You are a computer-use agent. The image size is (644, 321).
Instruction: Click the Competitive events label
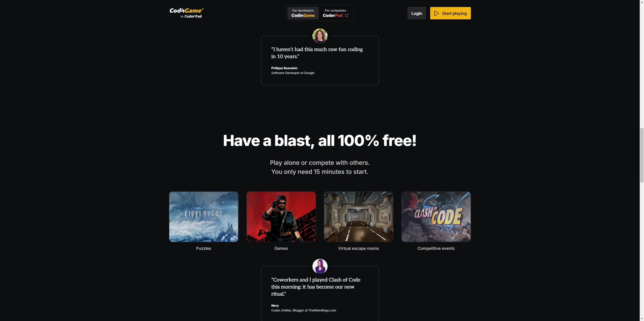click(436, 248)
